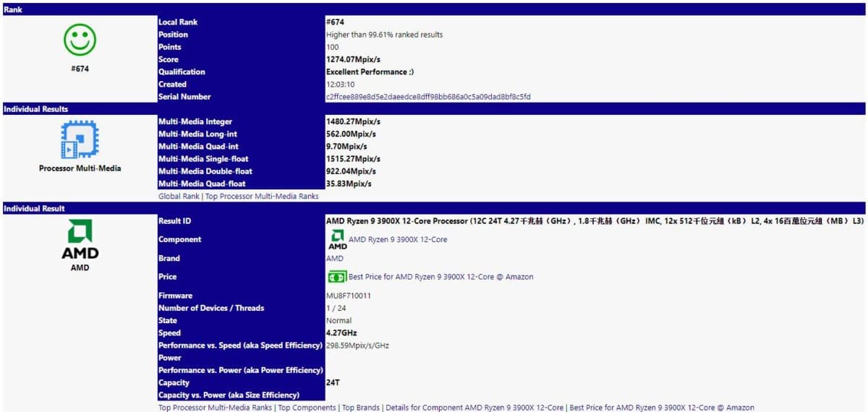Screen dimensions: 868x412
Task: Click the 1274.07Mpix/s score value
Action: 354,59
